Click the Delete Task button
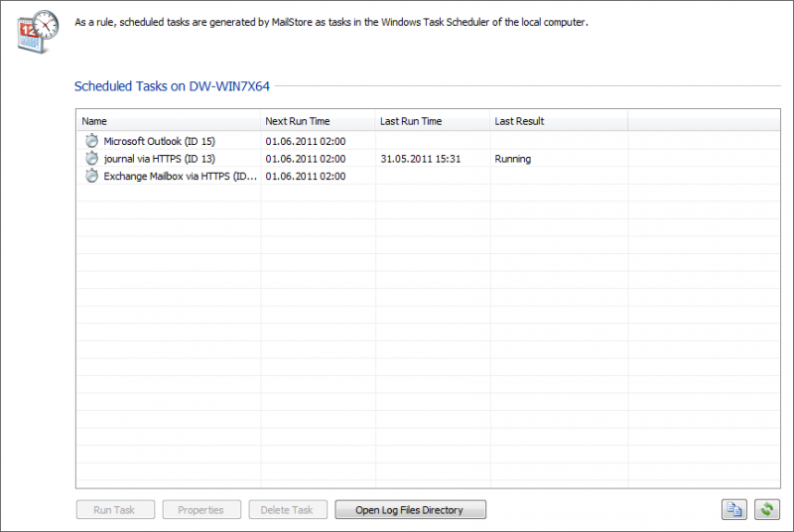The image size is (794, 532). tap(287, 510)
